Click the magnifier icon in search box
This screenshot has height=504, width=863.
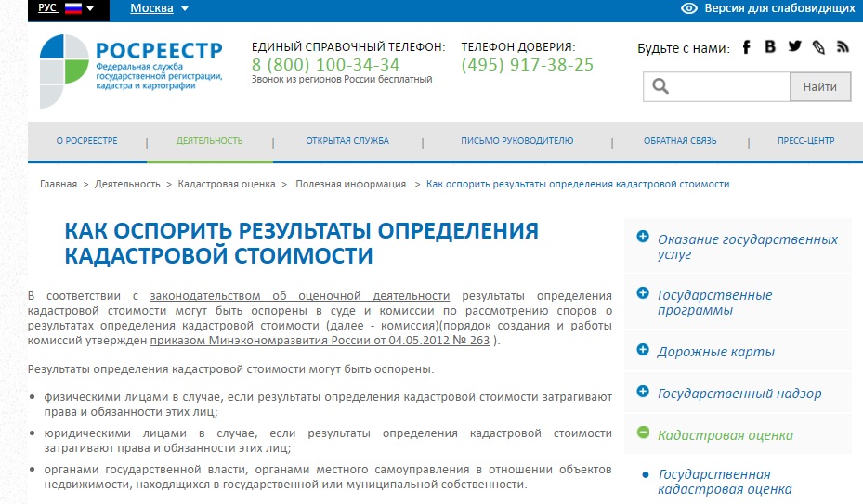coord(660,86)
